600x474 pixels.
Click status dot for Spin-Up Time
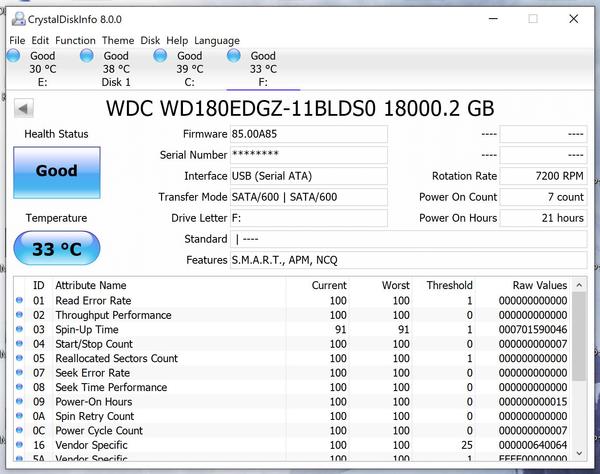coord(19,329)
